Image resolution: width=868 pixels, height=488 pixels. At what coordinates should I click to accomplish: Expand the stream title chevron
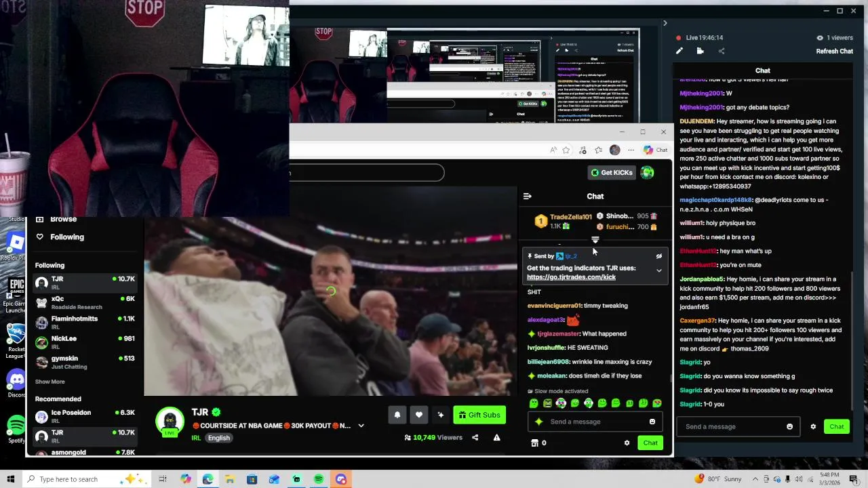point(361,426)
